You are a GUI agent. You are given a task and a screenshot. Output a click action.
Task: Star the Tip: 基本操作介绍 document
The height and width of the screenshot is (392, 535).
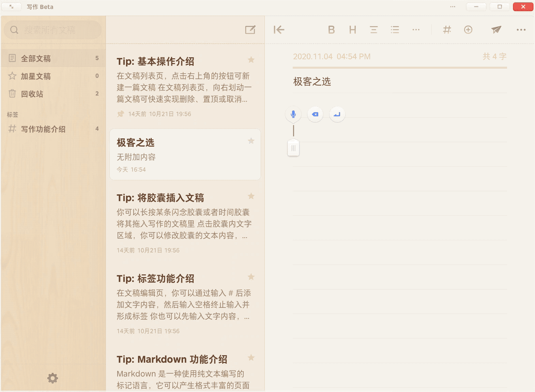coord(251,60)
